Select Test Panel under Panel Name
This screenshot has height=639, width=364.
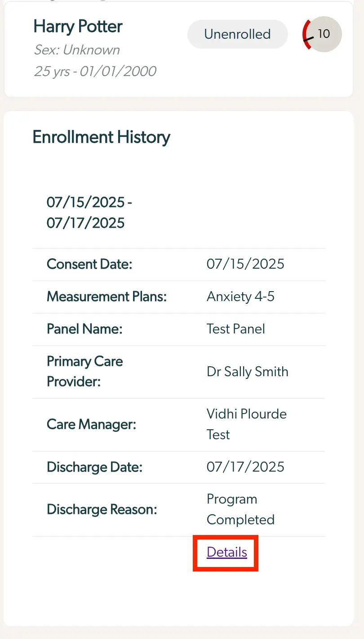235,329
